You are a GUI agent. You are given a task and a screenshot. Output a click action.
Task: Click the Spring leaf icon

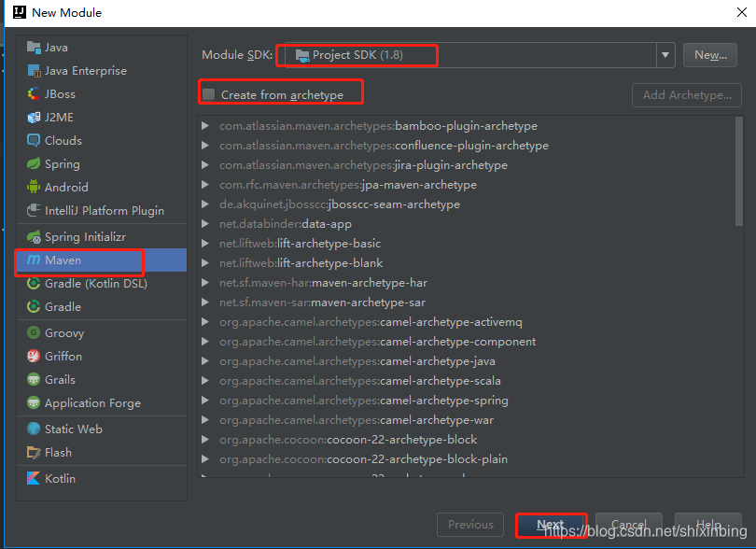[x=34, y=164]
